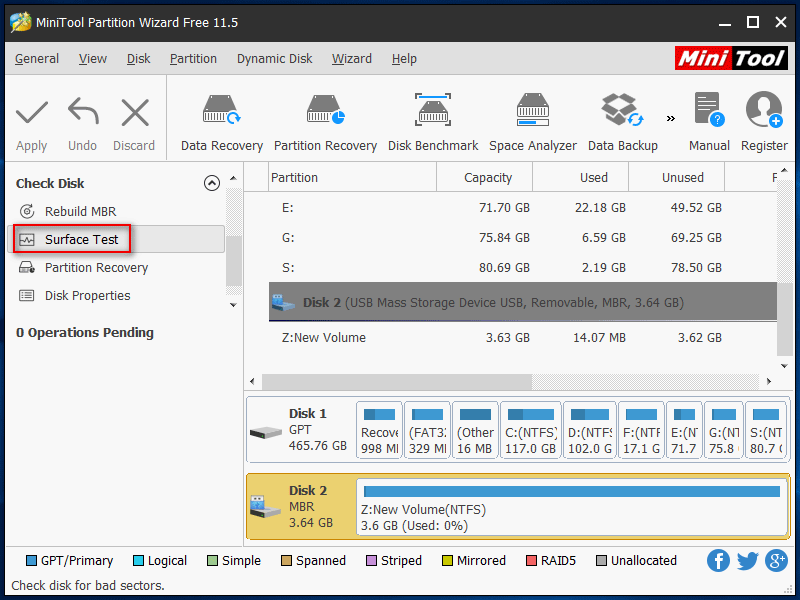Click sidebar scroll down arrow

coord(233,305)
